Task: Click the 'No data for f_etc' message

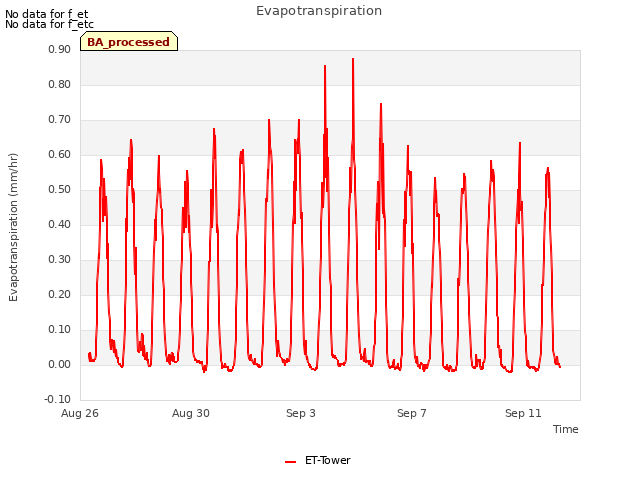Action: pos(49,24)
